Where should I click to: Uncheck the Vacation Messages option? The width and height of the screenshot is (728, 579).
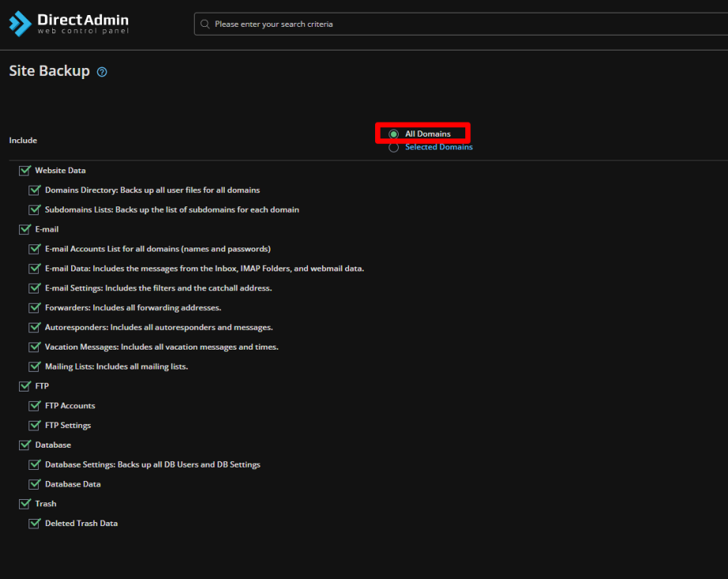click(x=34, y=346)
